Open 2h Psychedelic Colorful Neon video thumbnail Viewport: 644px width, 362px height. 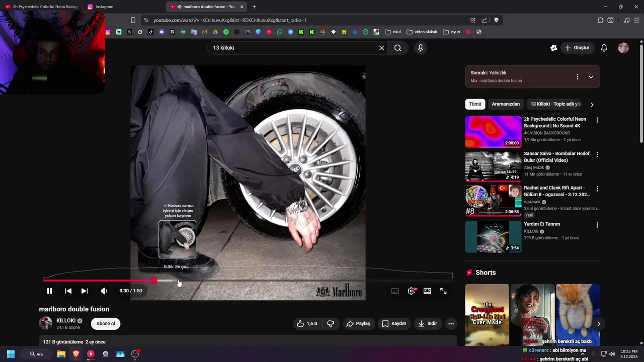[494, 132]
